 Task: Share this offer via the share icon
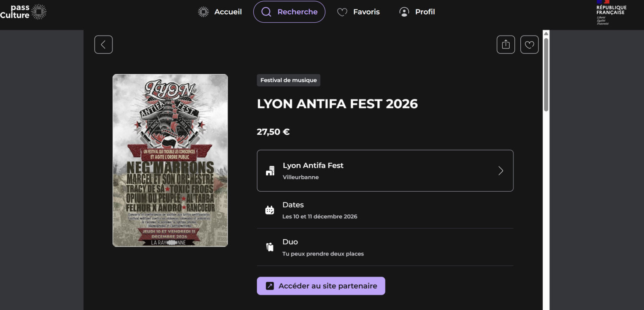[506, 45]
